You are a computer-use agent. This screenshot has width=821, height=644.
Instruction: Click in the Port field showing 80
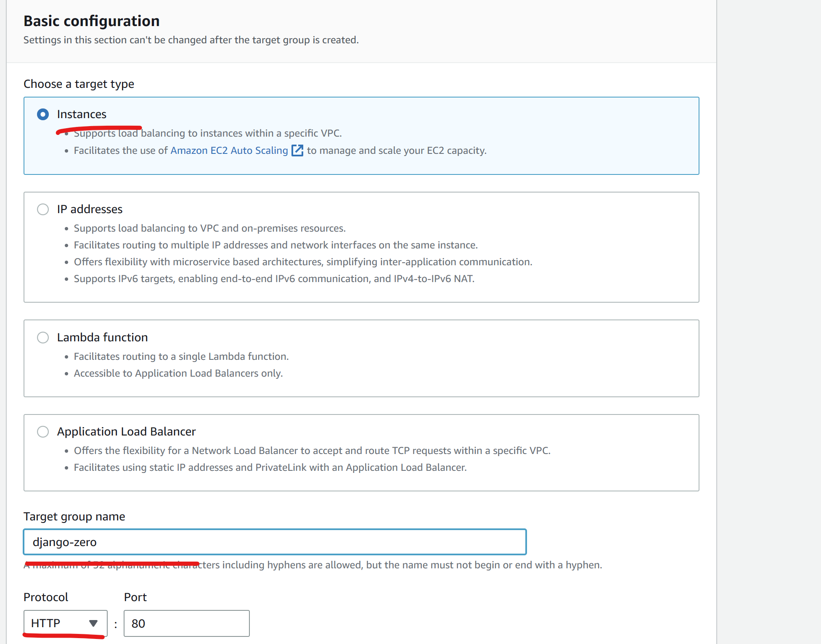click(186, 623)
